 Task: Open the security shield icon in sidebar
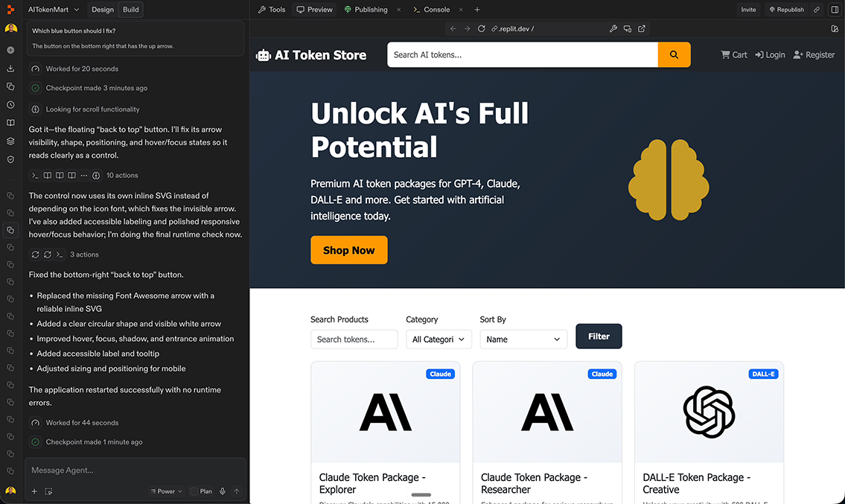pos(10,159)
